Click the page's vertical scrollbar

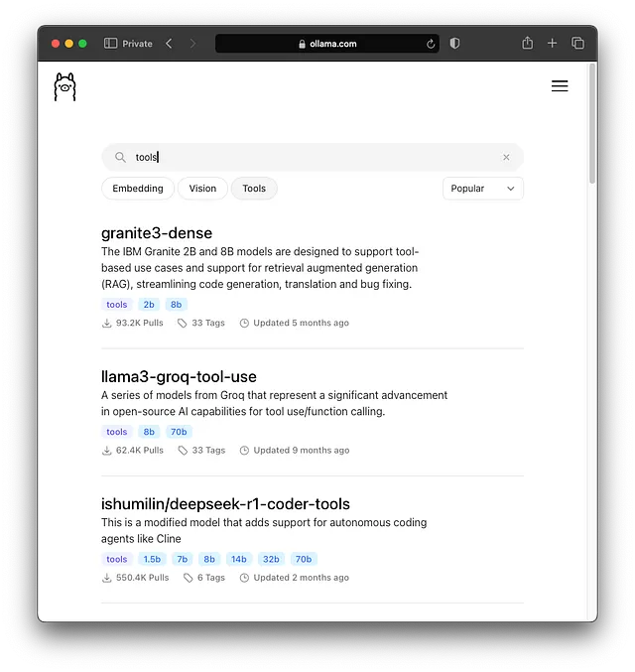pos(592,124)
